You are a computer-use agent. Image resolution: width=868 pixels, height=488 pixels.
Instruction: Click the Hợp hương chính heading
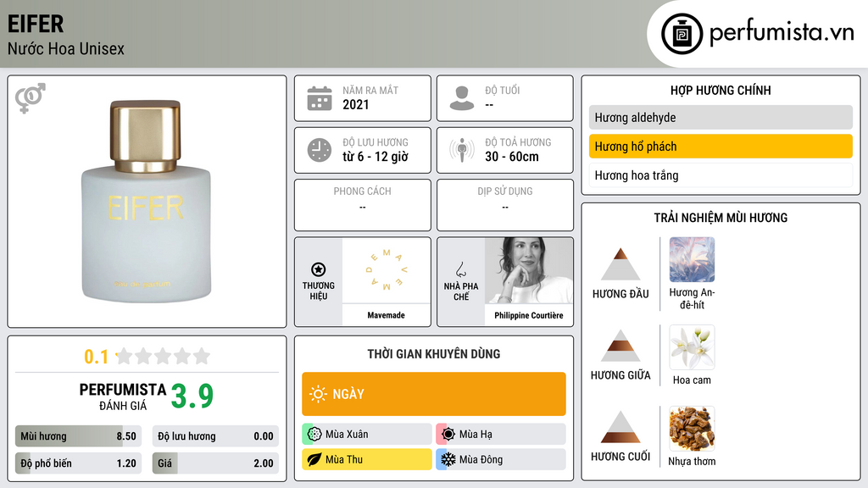pos(721,90)
